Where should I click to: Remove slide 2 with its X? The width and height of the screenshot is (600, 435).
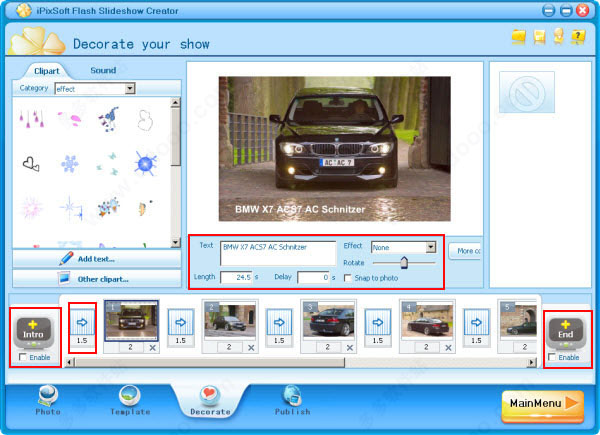click(251, 347)
